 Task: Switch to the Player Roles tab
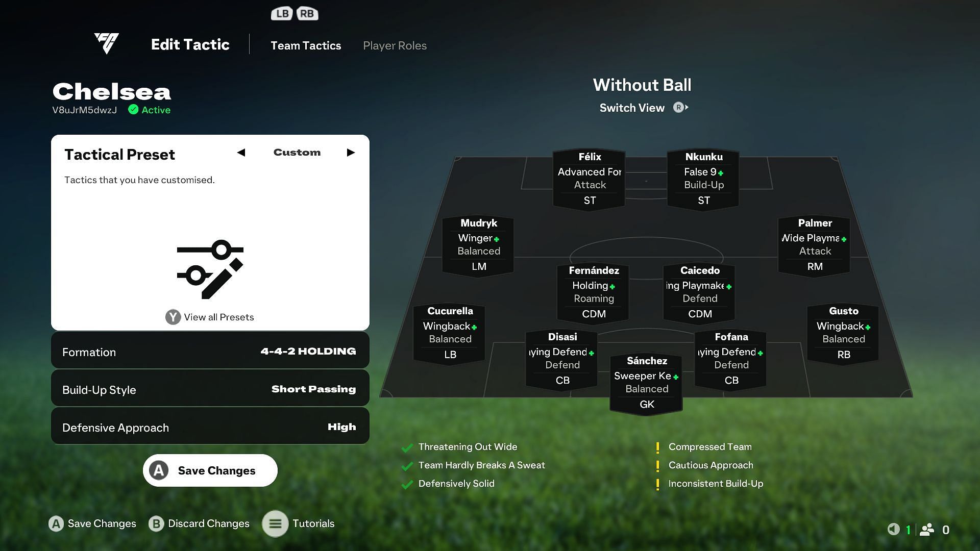point(395,45)
